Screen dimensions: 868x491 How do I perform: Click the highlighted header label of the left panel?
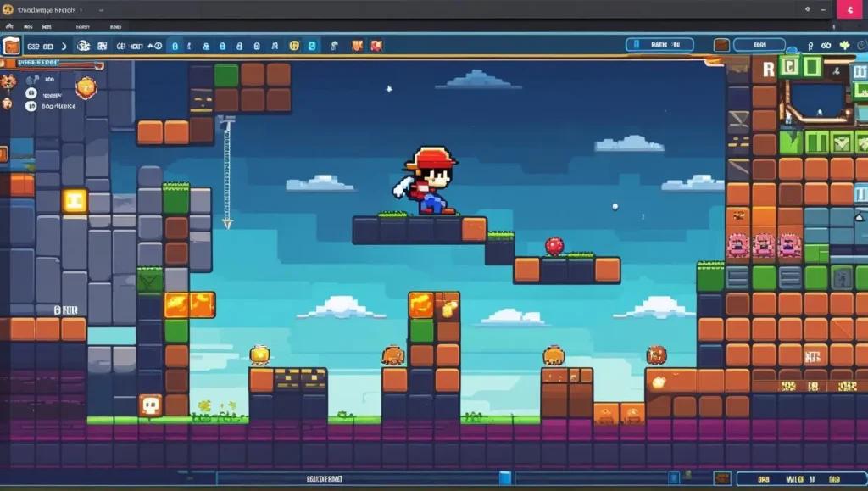(x=37, y=63)
